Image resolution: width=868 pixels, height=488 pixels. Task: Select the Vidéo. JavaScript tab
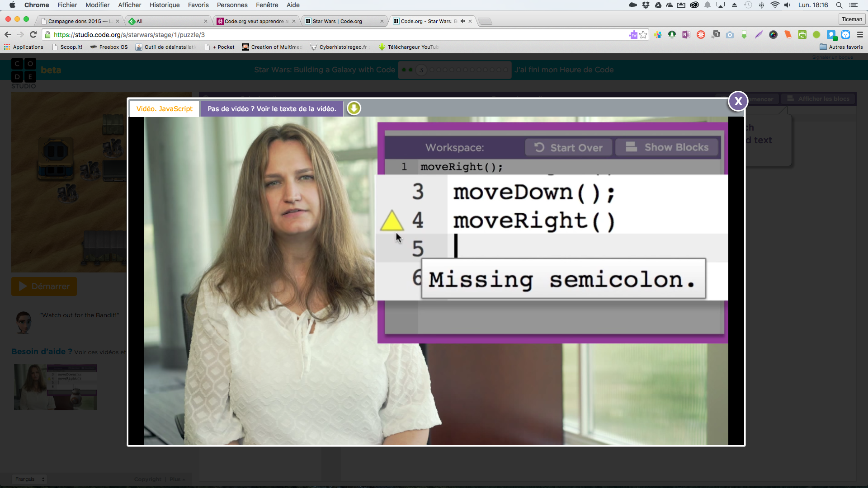tap(164, 109)
